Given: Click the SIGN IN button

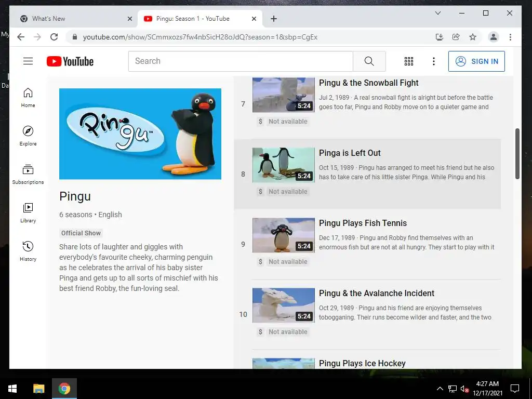Looking at the screenshot, I should click(476, 61).
